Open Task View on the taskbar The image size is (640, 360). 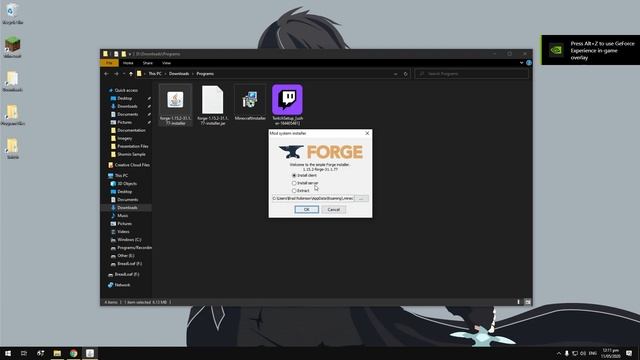coord(24,353)
